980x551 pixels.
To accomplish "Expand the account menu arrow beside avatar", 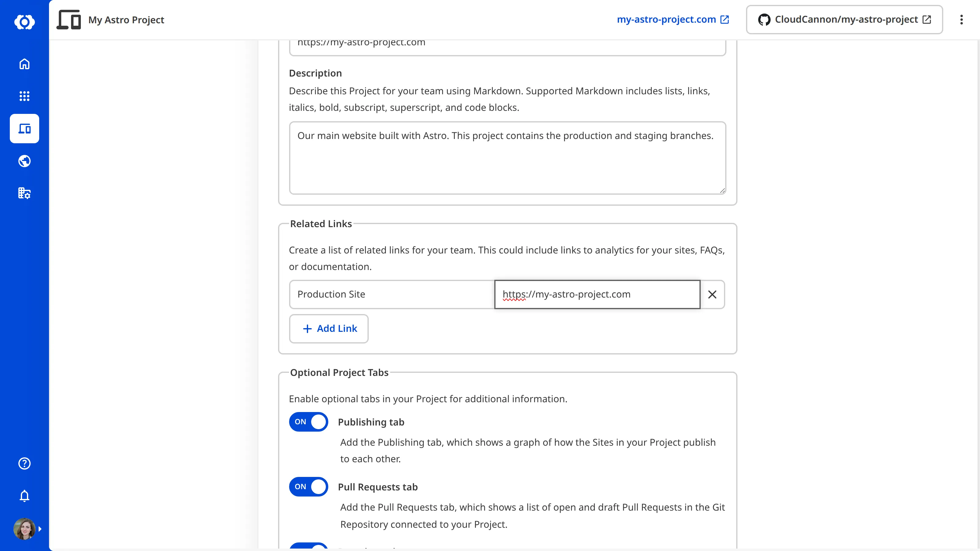I will 40,529.
